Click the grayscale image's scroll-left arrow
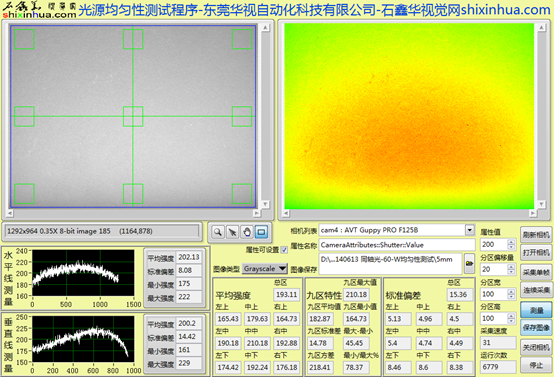Viewport: 554px width, 377px height. click(x=10, y=213)
